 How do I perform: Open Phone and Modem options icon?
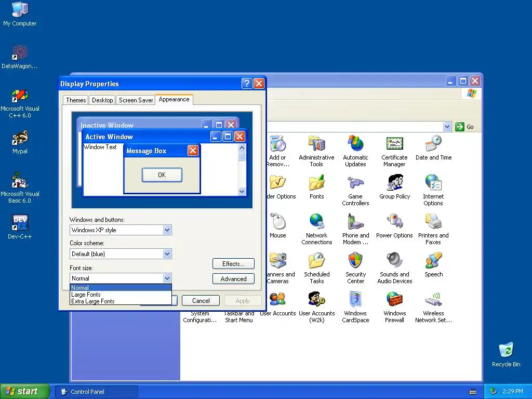click(355, 229)
